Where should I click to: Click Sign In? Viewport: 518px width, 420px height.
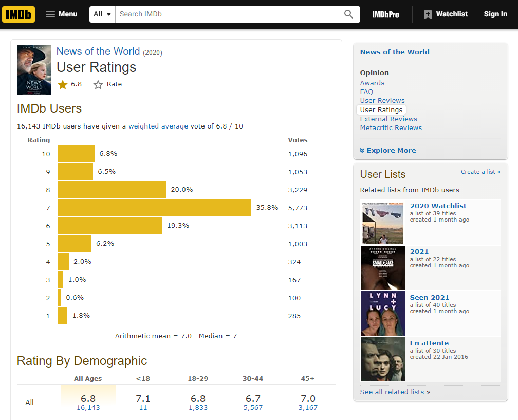coord(495,14)
